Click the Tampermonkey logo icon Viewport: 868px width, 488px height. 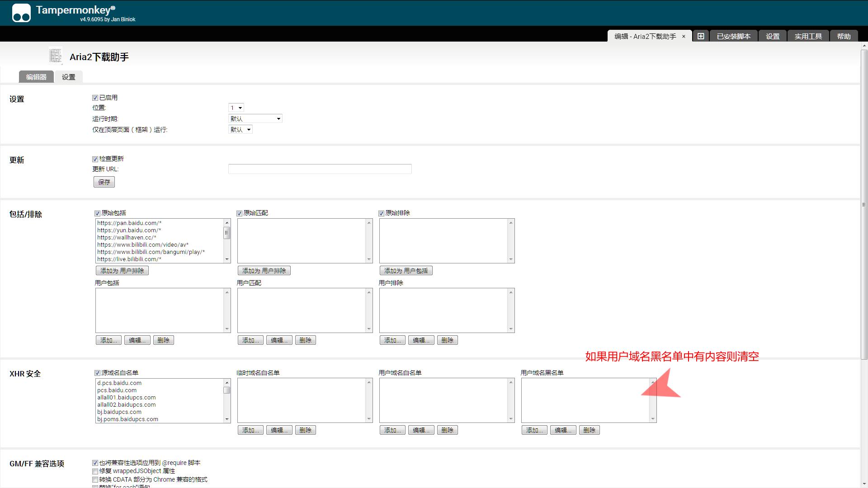(21, 13)
